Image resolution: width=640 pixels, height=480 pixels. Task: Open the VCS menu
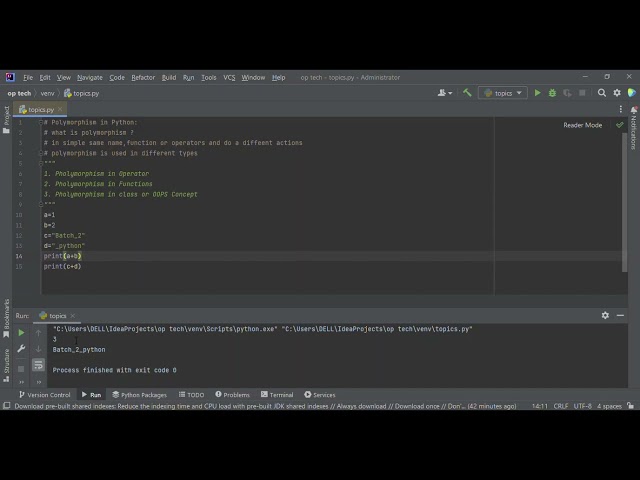(x=229, y=77)
